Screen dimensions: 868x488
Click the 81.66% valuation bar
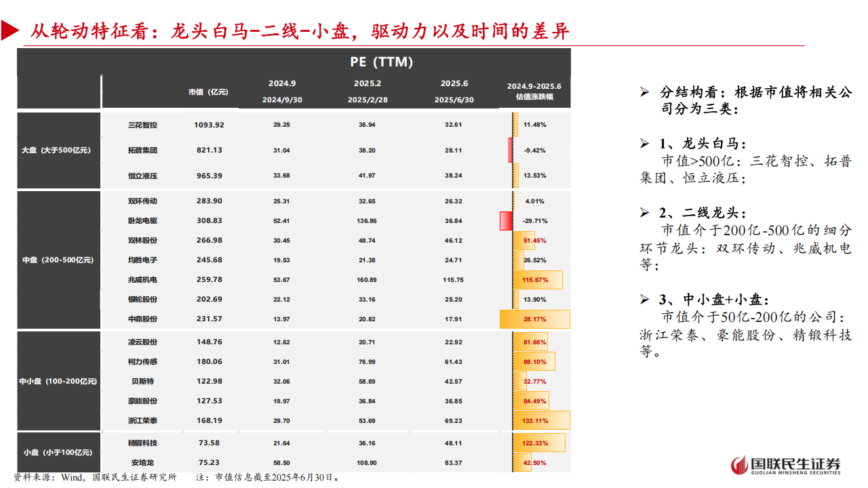(x=530, y=342)
